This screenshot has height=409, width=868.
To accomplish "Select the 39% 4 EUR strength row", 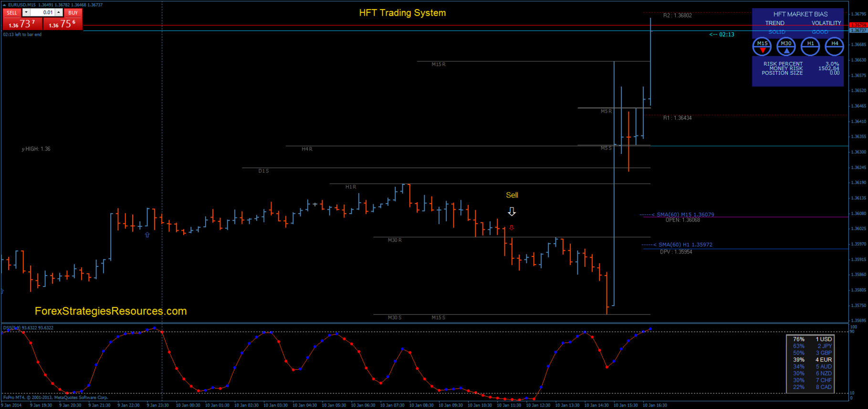I will coord(812,360).
